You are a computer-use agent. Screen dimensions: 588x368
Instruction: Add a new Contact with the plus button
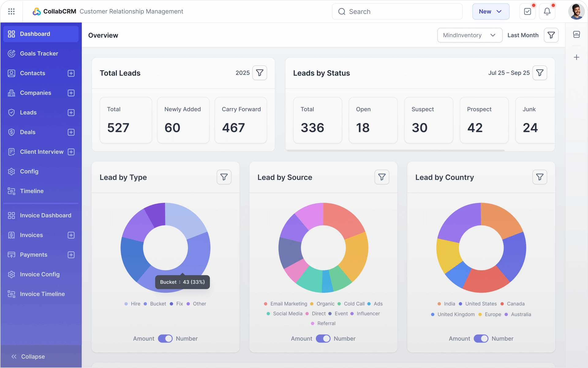point(71,73)
